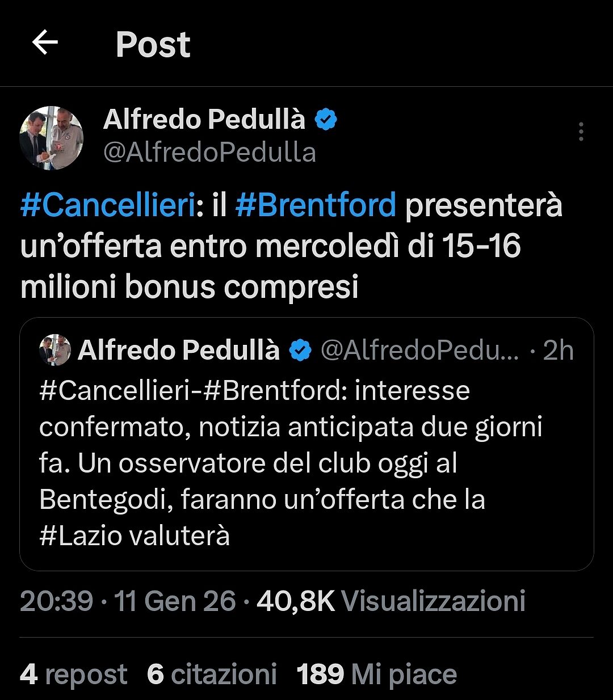This screenshot has width=613, height=700.
Task: View the 40,8K Visualizzazioni stats
Action: [391, 601]
